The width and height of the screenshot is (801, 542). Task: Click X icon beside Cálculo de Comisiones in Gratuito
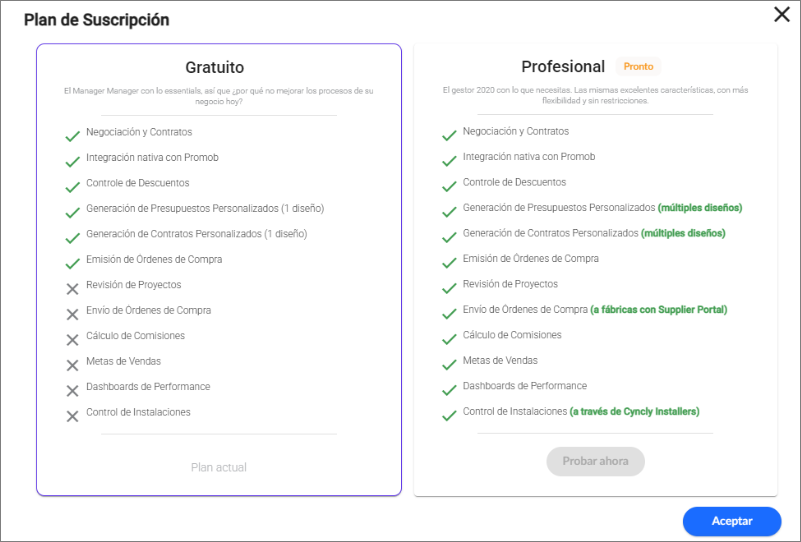[x=73, y=340]
